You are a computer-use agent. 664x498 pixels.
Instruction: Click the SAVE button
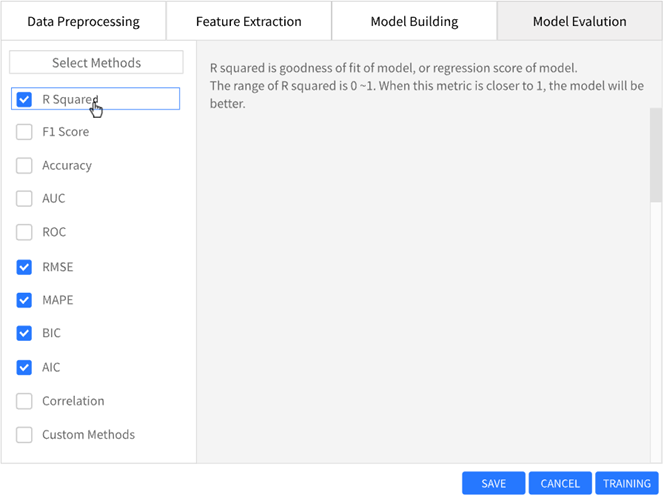tap(493, 483)
